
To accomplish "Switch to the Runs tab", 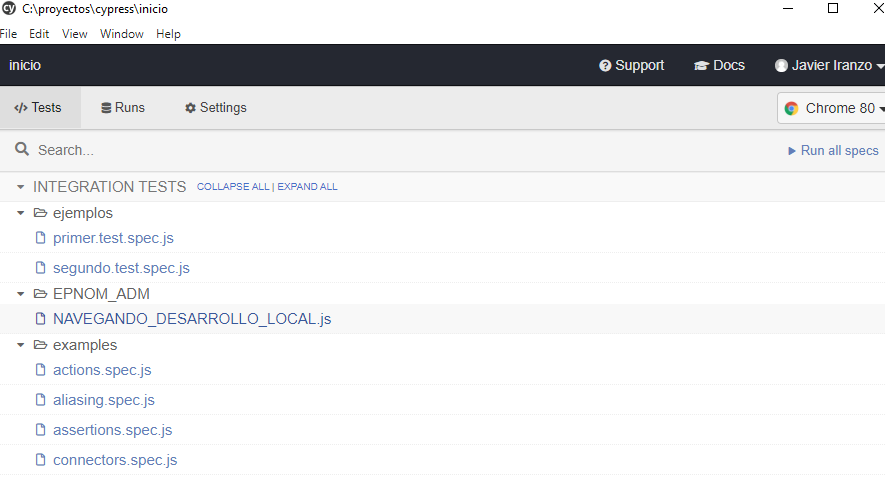I will (x=123, y=108).
